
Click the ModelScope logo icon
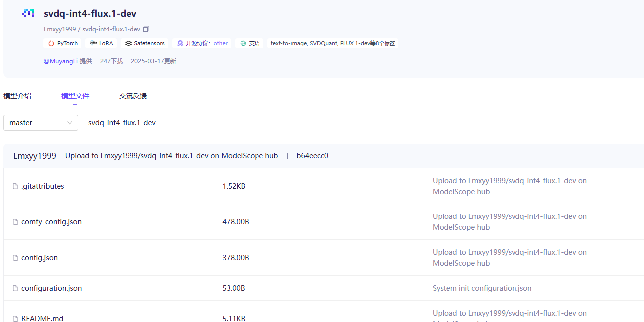tap(28, 13)
